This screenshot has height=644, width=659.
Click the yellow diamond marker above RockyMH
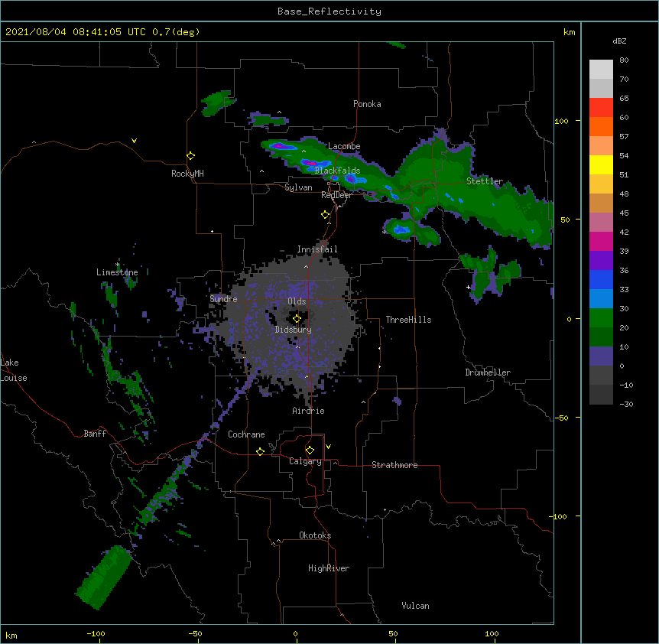pos(190,156)
